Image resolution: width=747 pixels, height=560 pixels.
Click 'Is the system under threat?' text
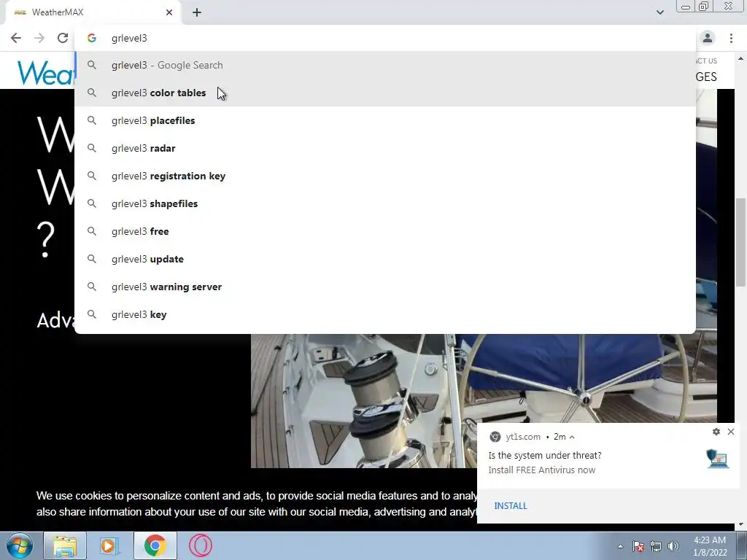tap(544, 455)
